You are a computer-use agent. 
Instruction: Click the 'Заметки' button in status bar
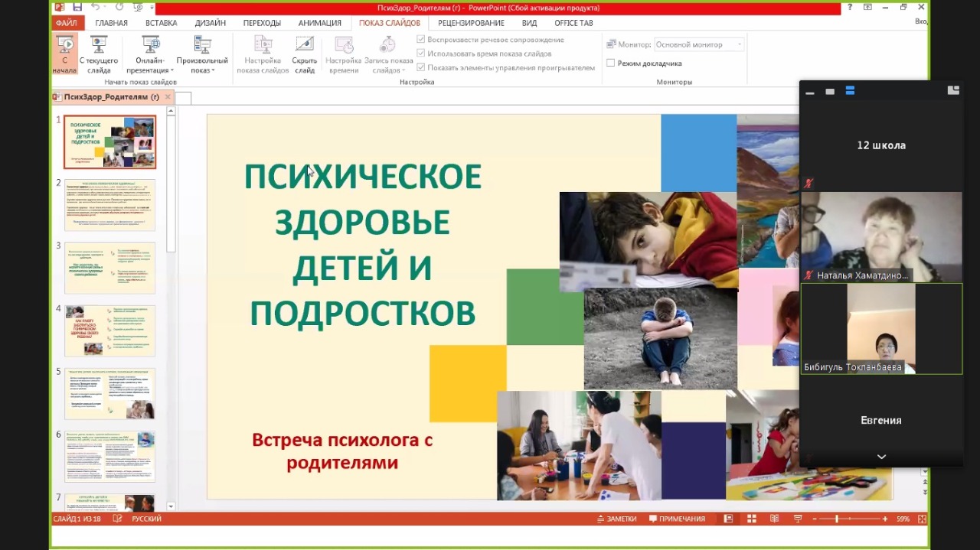tap(616, 519)
